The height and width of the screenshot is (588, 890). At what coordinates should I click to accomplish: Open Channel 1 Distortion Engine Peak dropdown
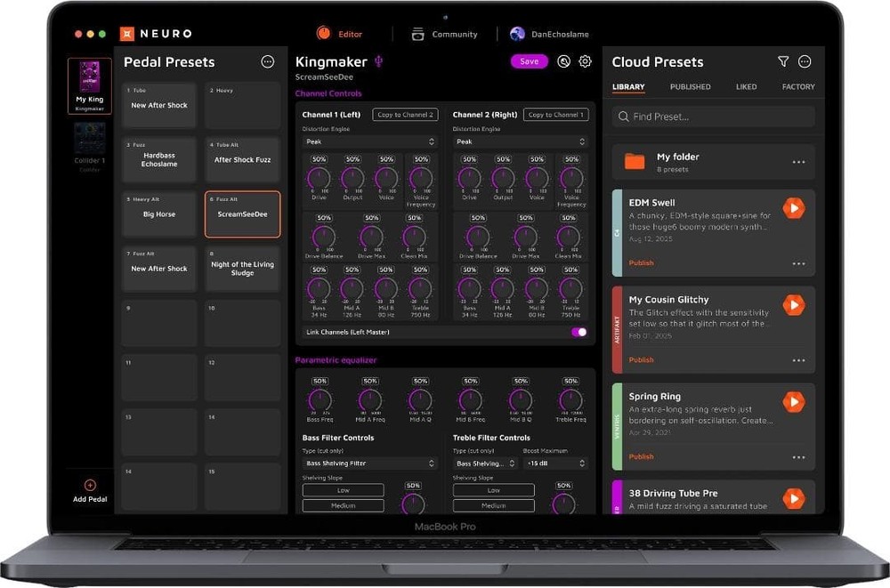point(369,142)
